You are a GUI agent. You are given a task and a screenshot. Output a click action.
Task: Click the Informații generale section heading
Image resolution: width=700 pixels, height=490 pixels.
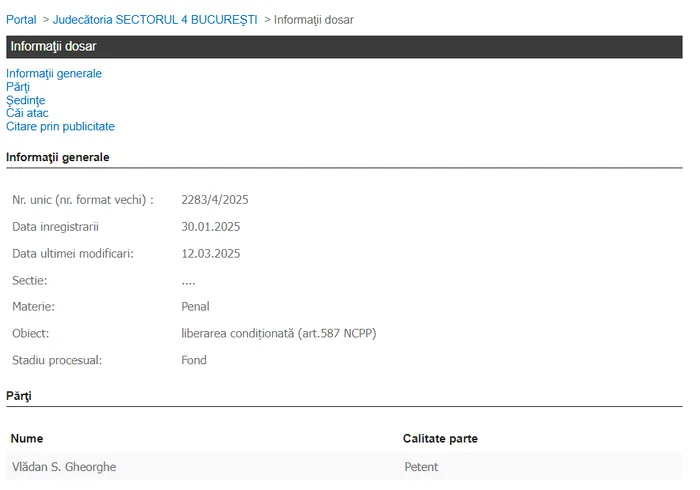[58, 157]
